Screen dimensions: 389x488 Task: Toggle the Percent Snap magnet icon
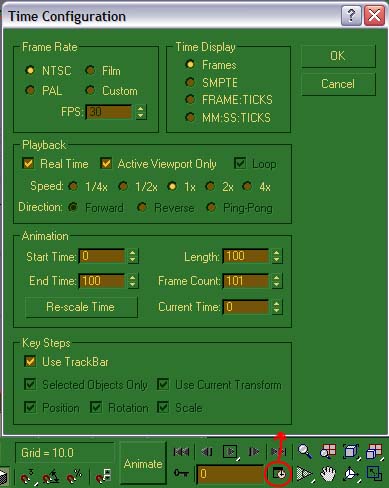[74, 476]
